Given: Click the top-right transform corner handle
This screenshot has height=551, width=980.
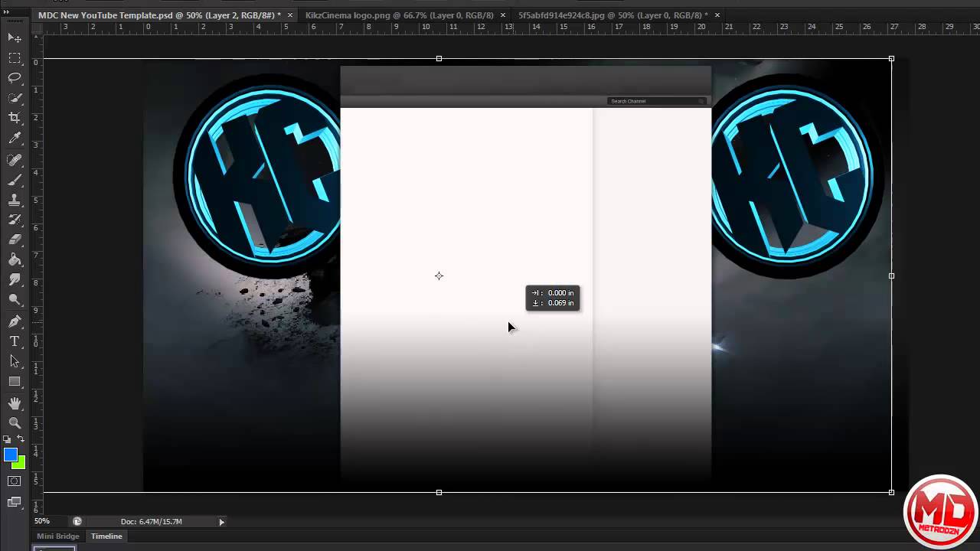Looking at the screenshot, I should tap(891, 58).
